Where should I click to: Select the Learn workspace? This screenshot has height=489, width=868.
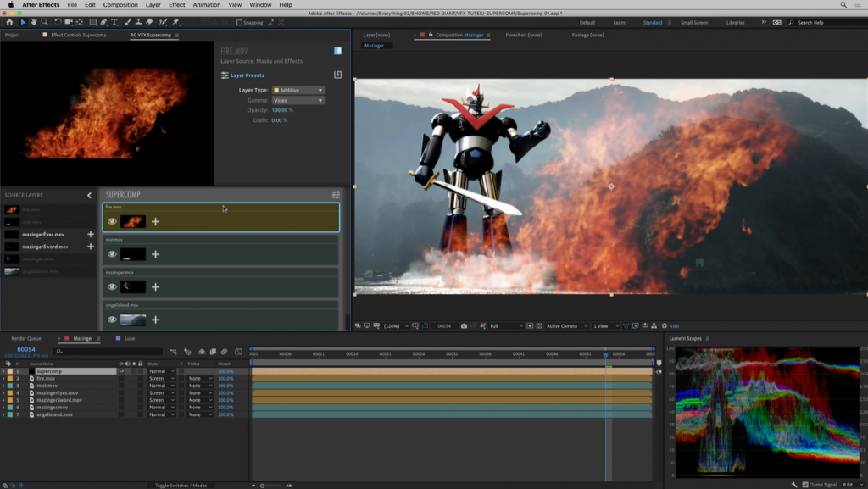[619, 23]
